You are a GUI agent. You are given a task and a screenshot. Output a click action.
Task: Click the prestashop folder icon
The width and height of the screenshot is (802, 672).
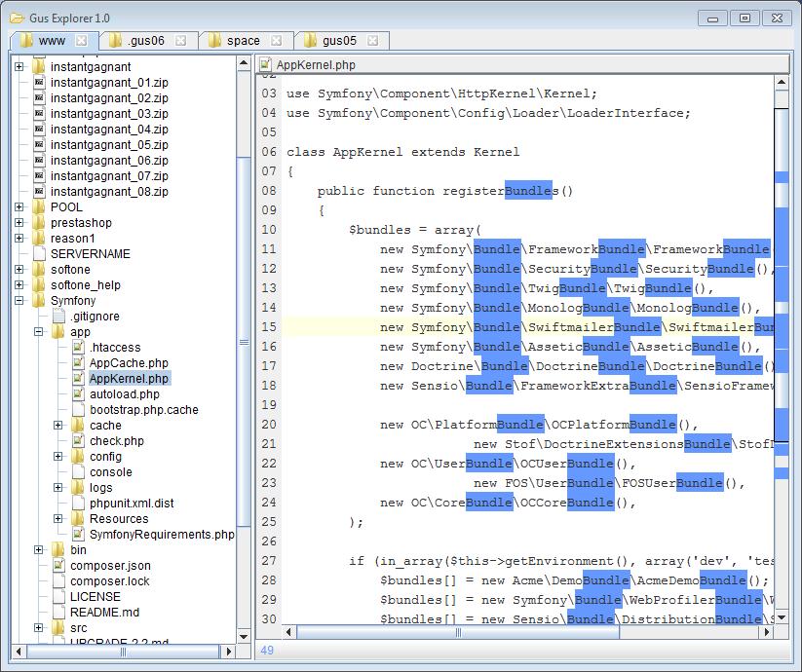(x=39, y=223)
